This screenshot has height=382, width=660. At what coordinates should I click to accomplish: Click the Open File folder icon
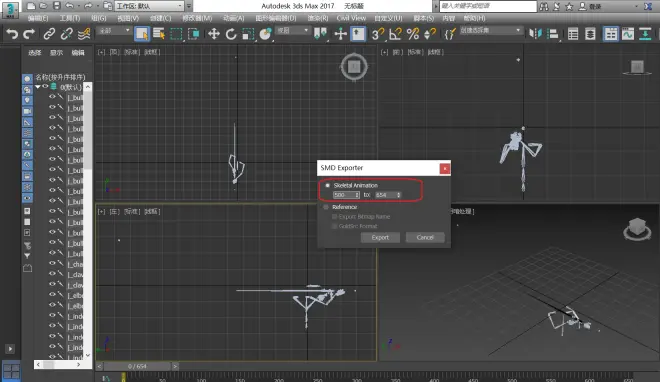pos(43,6)
